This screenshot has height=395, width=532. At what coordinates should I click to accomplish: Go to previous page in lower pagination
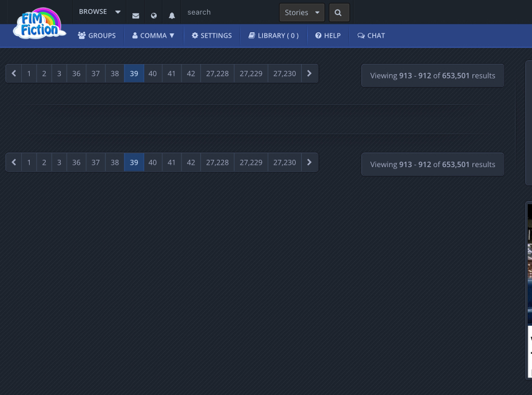coord(14,162)
